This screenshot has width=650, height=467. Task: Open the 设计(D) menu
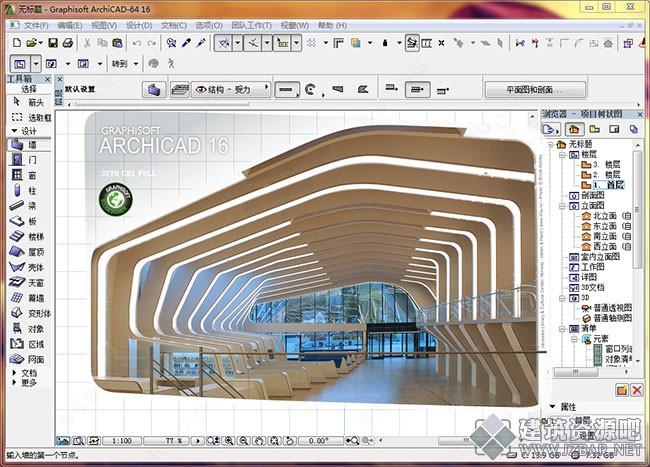[x=139, y=25]
